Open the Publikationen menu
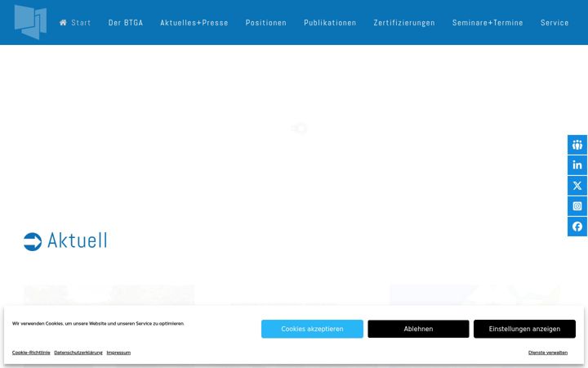Viewport: 588px width, 368px height. pyautogui.click(x=330, y=23)
